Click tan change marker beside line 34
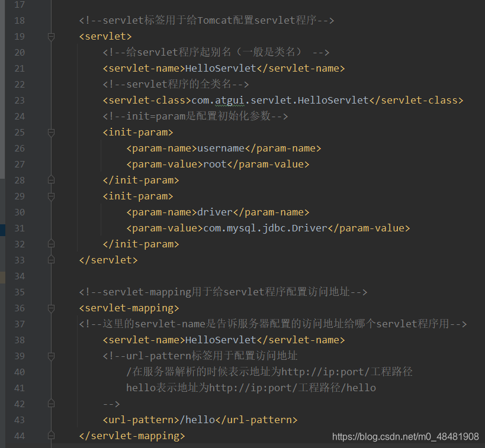The width and height of the screenshot is (485, 448). [2, 278]
